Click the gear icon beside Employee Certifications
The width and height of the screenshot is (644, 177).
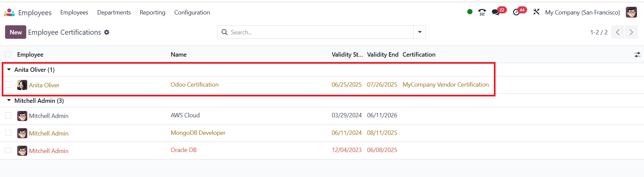pos(107,32)
